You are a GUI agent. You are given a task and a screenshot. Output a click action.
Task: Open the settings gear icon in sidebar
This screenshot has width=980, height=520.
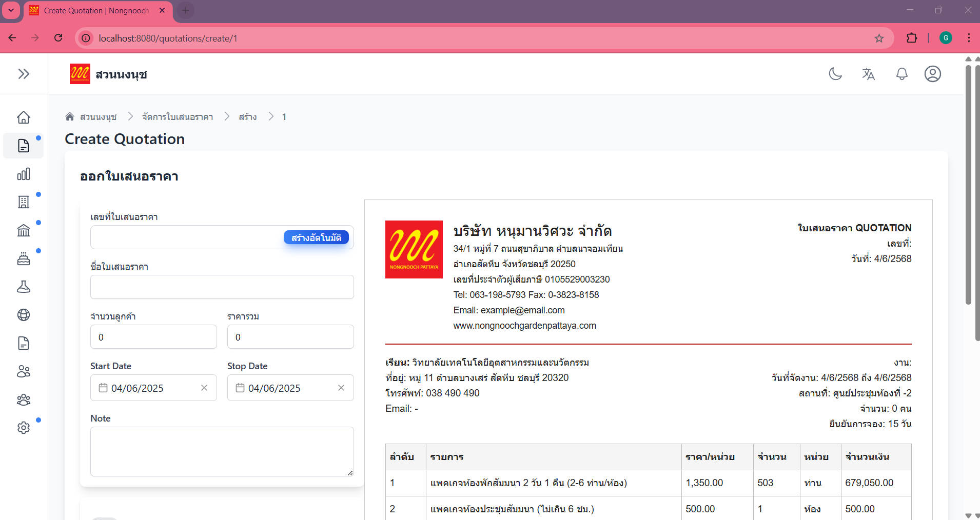(24, 428)
